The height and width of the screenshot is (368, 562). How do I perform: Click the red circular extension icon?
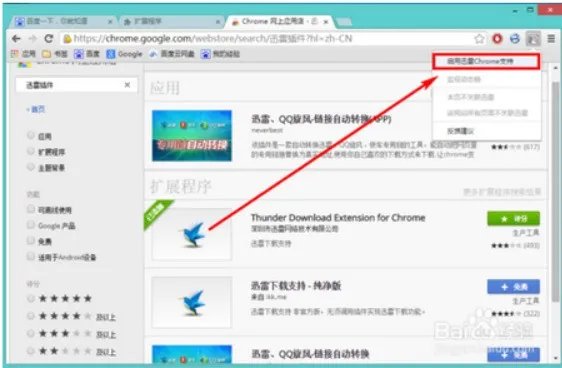click(x=497, y=38)
